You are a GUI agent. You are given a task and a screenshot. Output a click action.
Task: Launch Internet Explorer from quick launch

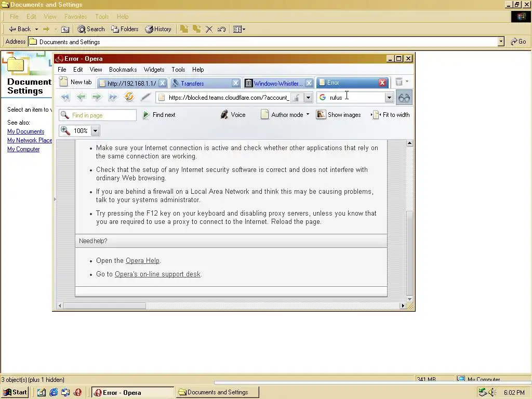click(54, 392)
